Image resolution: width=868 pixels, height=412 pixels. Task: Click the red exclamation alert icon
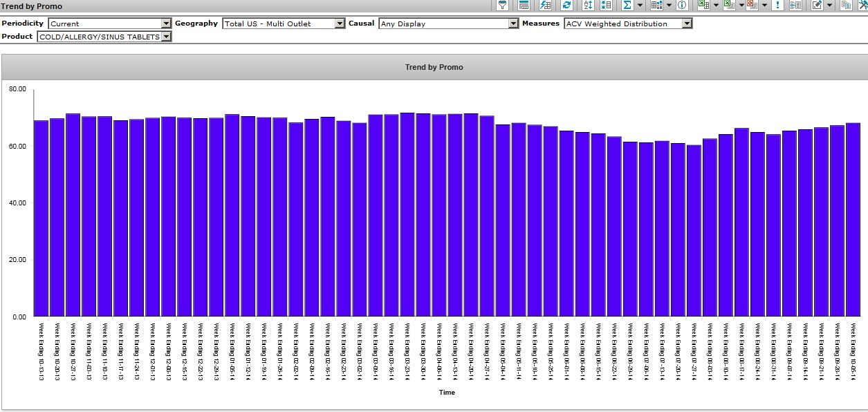(x=778, y=5)
